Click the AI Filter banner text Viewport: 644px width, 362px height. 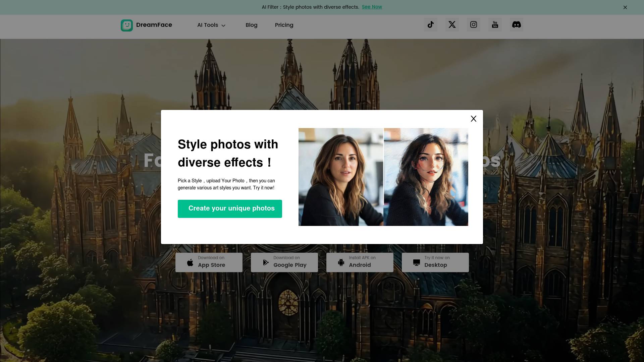310,7
